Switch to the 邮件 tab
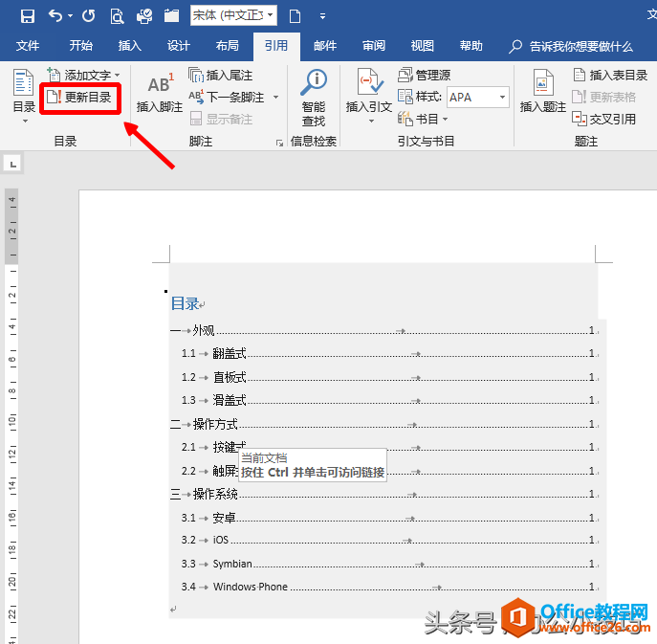 (325, 45)
